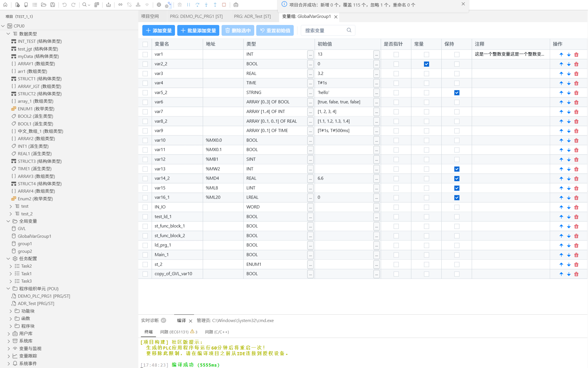Open project with the folder icon
The height and width of the screenshot is (368, 588).
click(x=43, y=5)
